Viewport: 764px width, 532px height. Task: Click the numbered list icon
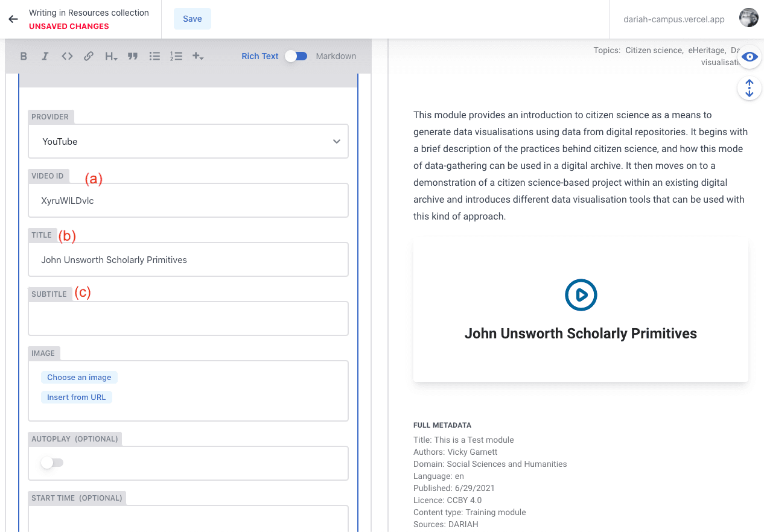176,56
